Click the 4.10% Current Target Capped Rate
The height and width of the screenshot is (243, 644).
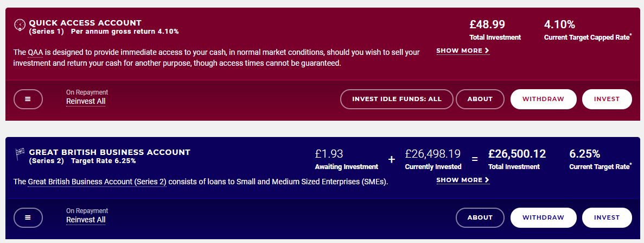point(559,24)
